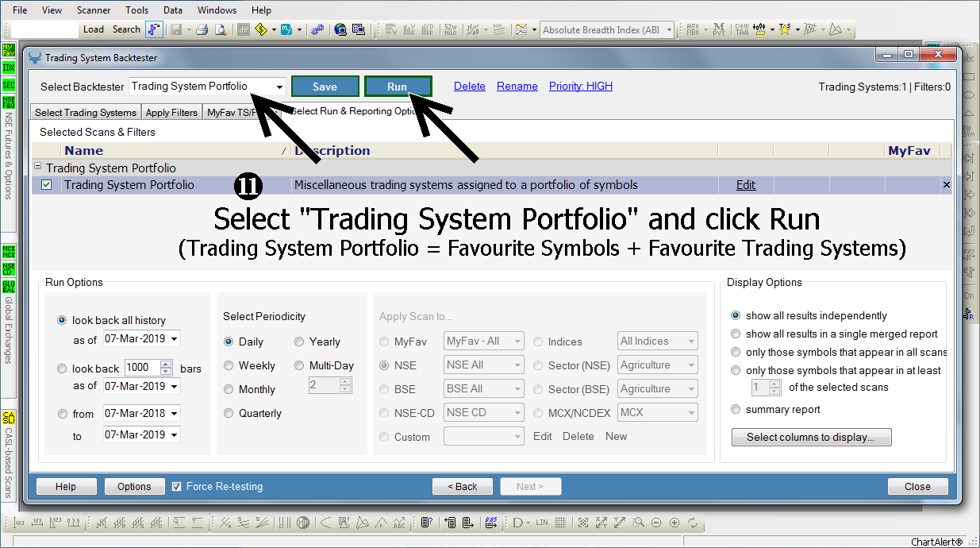Viewport: 980px width, 548px height.
Task: Click the blue step-chart icon beside Search
Action: tap(155, 29)
